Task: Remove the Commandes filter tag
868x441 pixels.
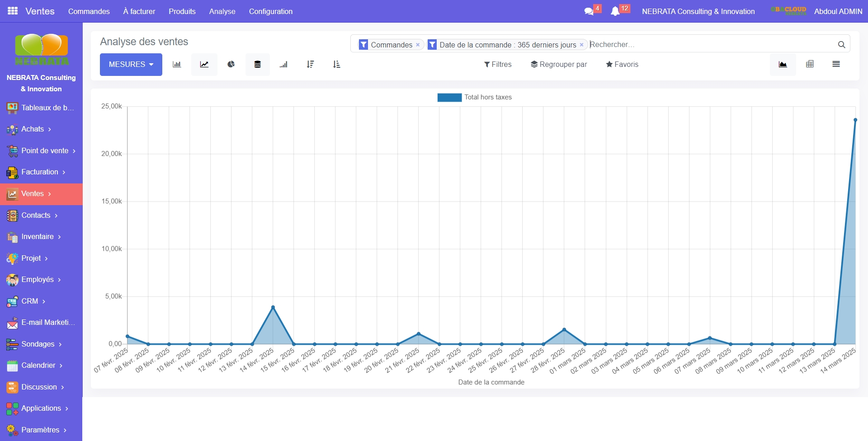Action: coord(418,45)
